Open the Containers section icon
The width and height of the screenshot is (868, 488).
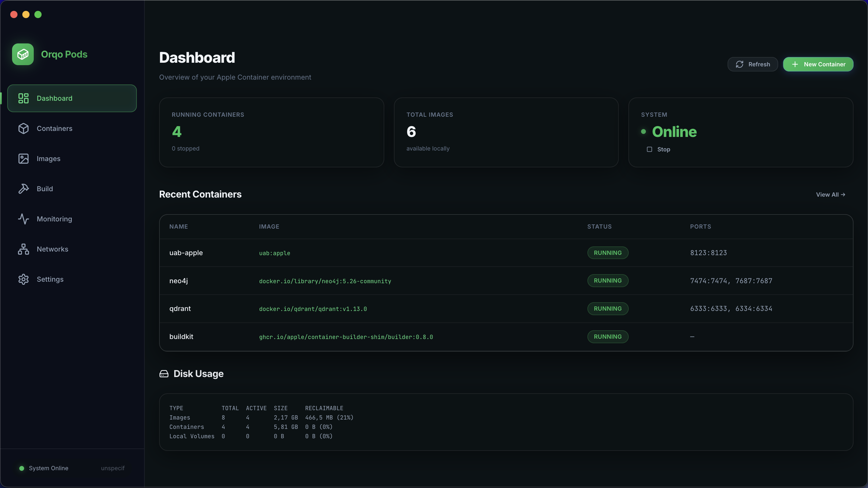tap(23, 128)
